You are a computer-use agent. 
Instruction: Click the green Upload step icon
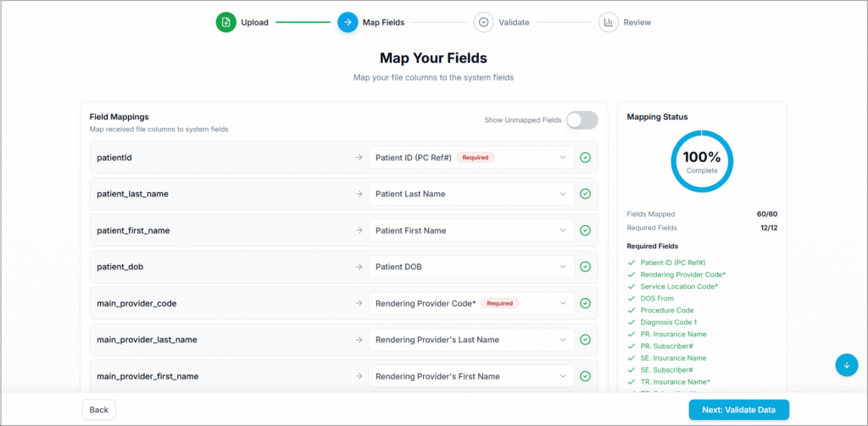point(225,22)
